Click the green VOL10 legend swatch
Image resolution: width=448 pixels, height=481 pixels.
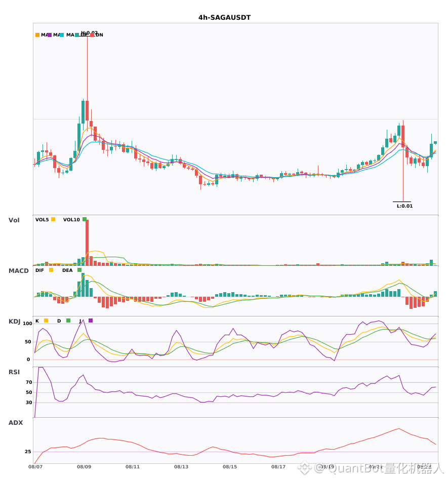point(85,219)
